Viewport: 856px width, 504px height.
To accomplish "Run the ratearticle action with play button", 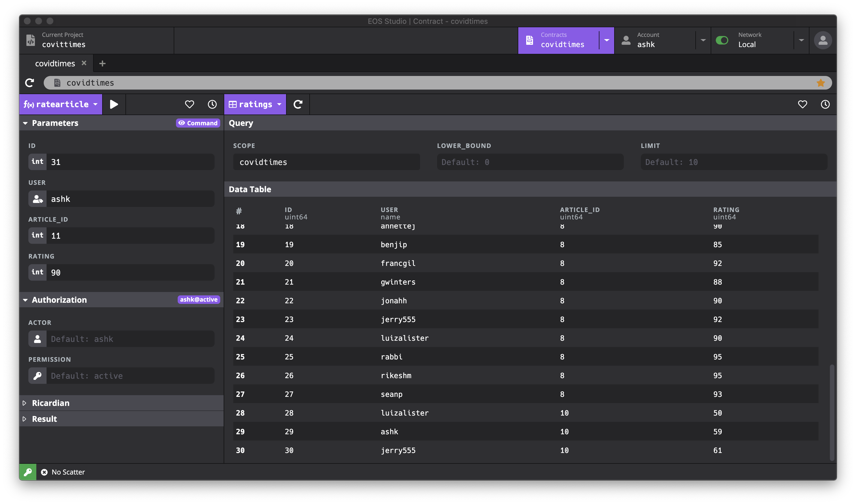I will point(114,104).
